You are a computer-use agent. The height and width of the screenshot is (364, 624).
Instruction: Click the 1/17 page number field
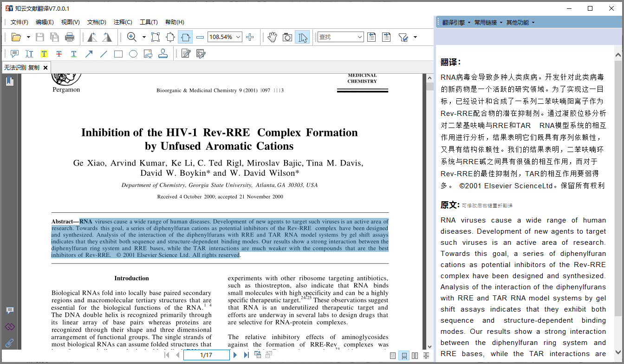click(206, 355)
